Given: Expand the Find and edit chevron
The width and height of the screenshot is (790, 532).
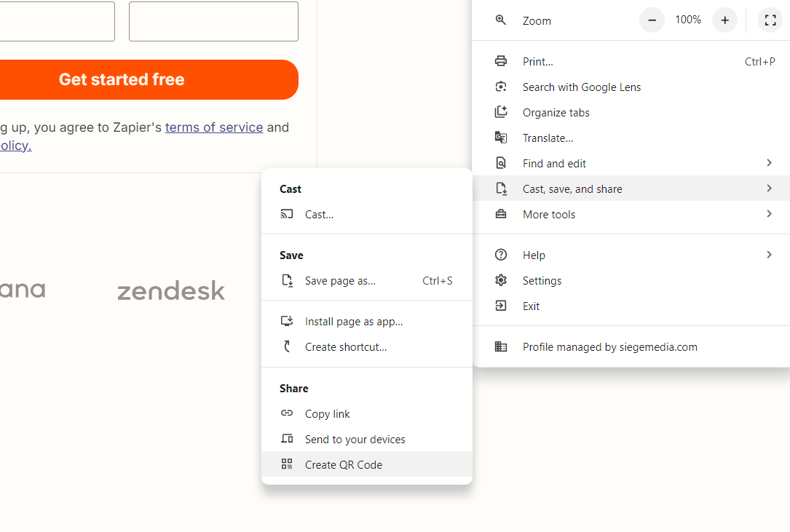Looking at the screenshot, I should pos(769,163).
